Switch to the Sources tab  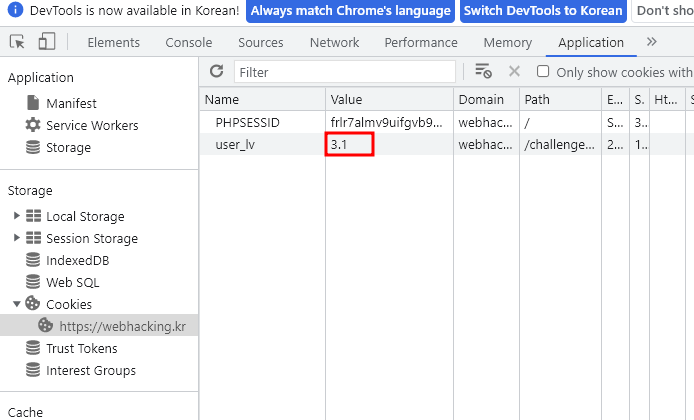261,42
